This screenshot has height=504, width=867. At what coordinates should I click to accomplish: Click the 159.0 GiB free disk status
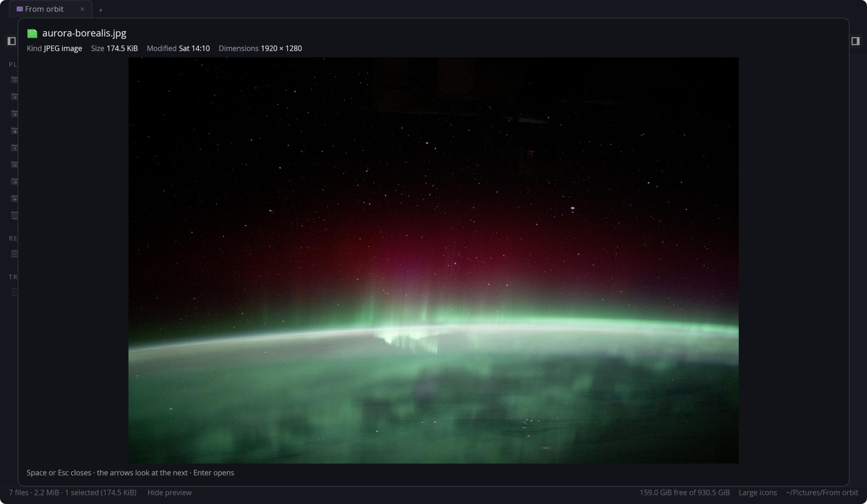pyautogui.click(x=684, y=493)
